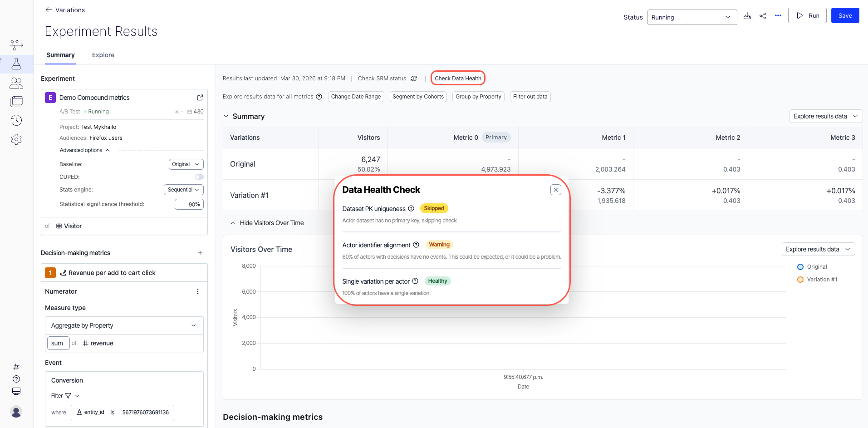Refresh the SRM status check icon
Screen dimensions: 868x428
(414, 79)
